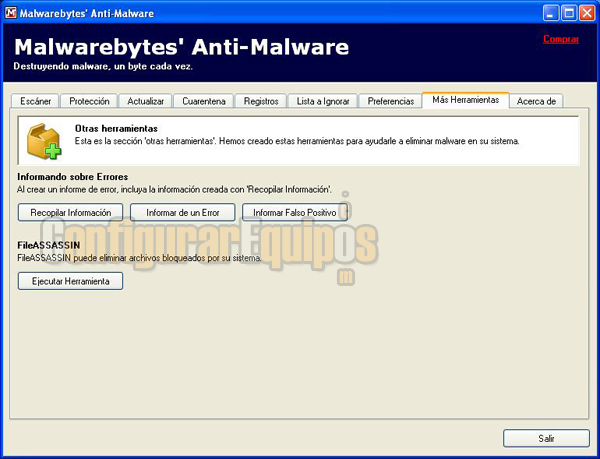
Task: Open the Escáner tab
Action: click(x=35, y=101)
